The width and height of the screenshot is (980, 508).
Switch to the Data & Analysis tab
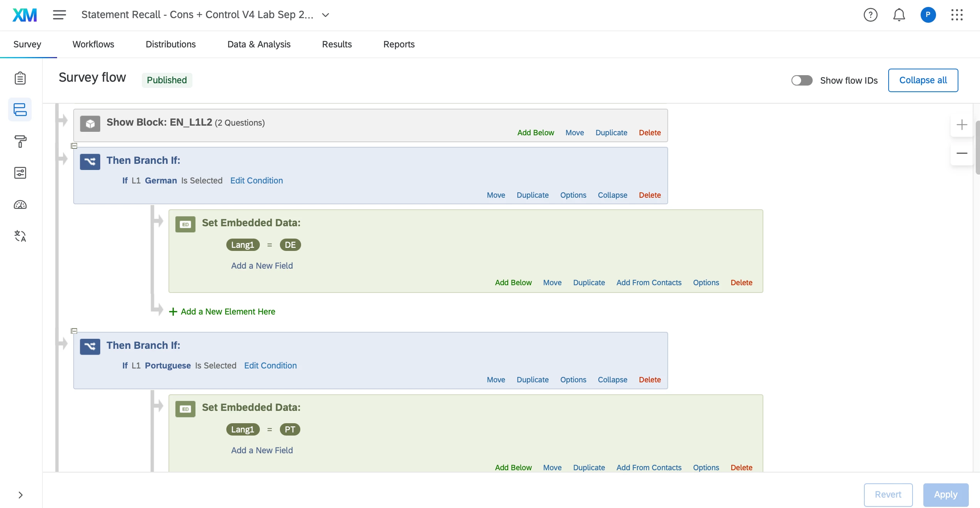point(259,44)
